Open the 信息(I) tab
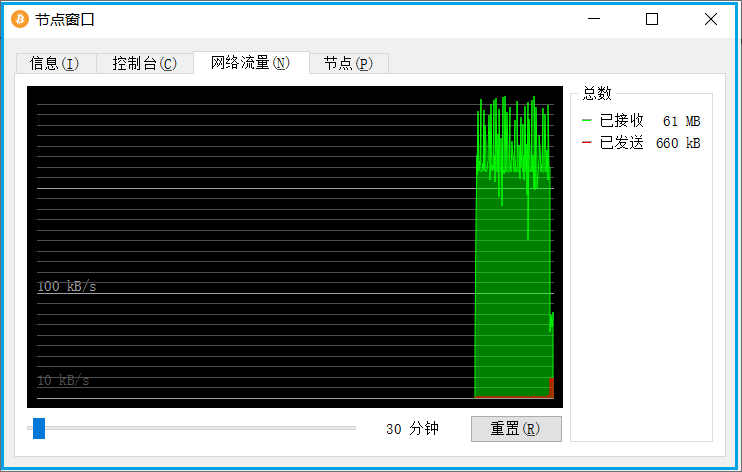 click(x=56, y=63)
